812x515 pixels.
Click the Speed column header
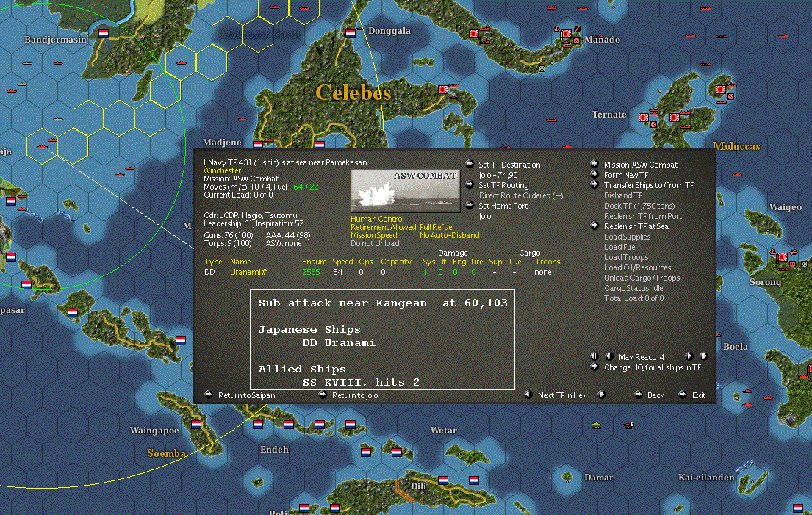point(342,262)
